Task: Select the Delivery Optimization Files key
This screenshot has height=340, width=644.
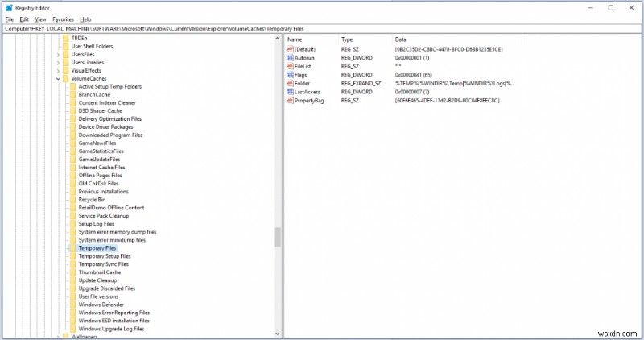Action: tap(110, 118)
